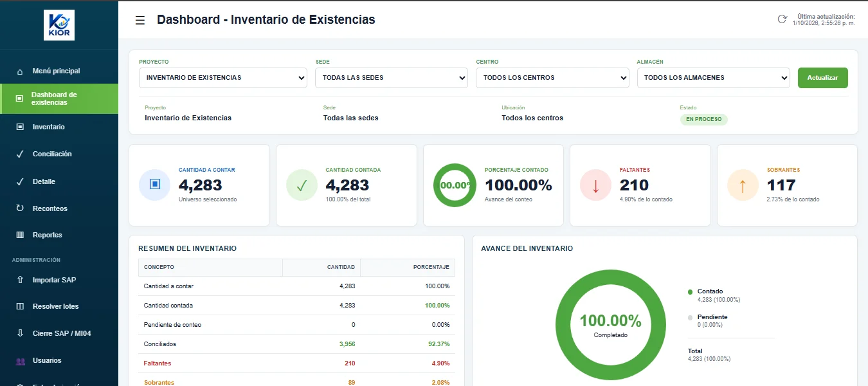Viewport: 868px width, 386px height.
Task: Select Dashboard de existencias menu item
Action: (x=59, y=98)
